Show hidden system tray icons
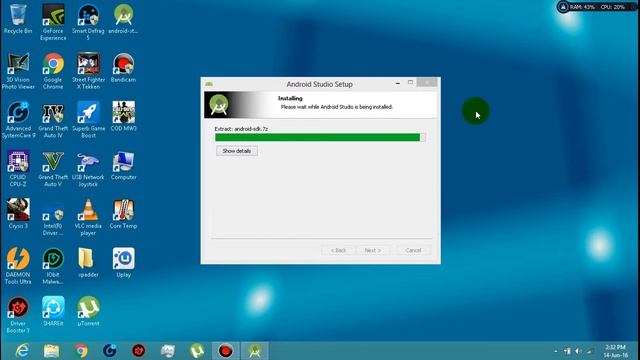This screenshot has height=360, width=640. click(x=556, y=351)
